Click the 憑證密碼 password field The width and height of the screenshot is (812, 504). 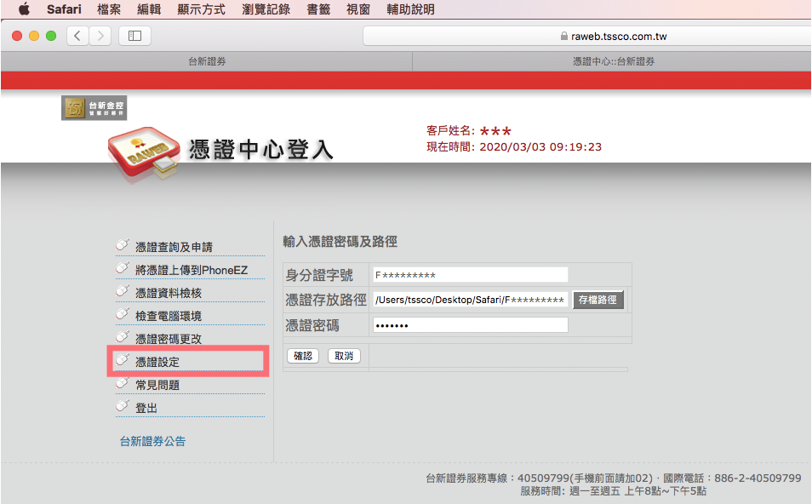(x=470, y=324)
